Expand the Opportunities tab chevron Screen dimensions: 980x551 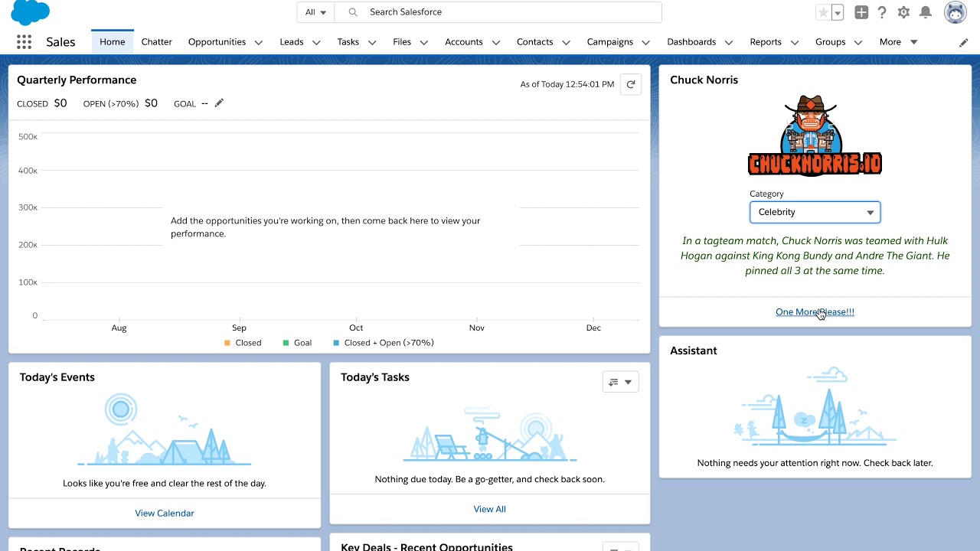(259, 43)
